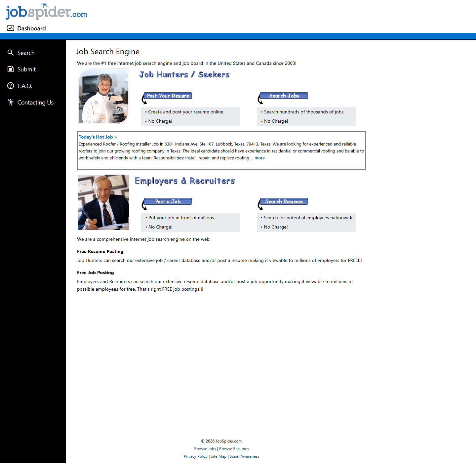The image size is (476, 463).
Task: Click the 'more' link in hot job
Action: click(259, 158)
